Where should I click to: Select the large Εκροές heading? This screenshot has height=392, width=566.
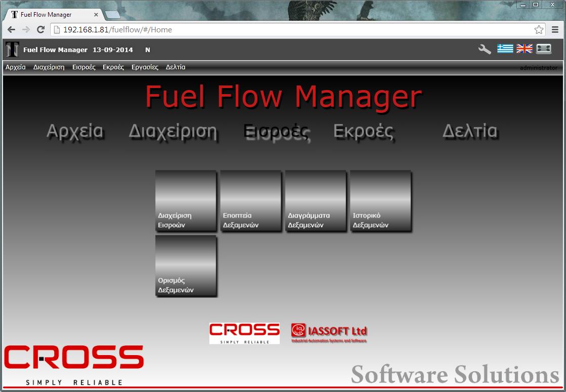(x=364, y=132)
